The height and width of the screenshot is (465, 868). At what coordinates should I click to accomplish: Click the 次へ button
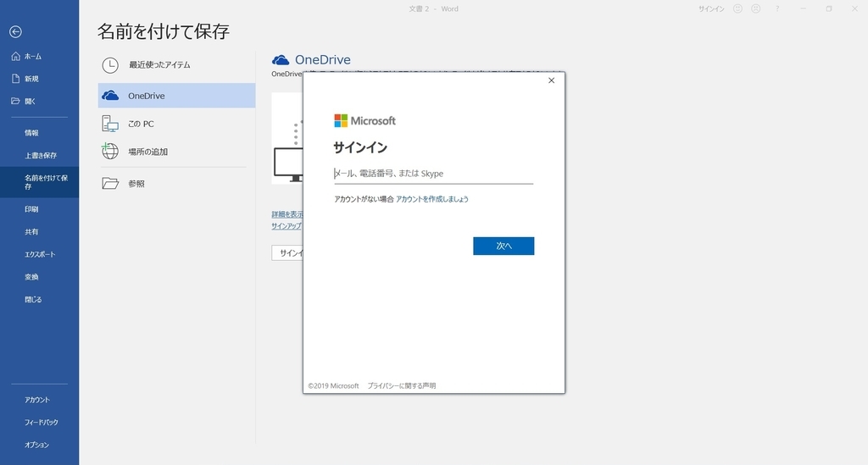(x=504, y=246)
